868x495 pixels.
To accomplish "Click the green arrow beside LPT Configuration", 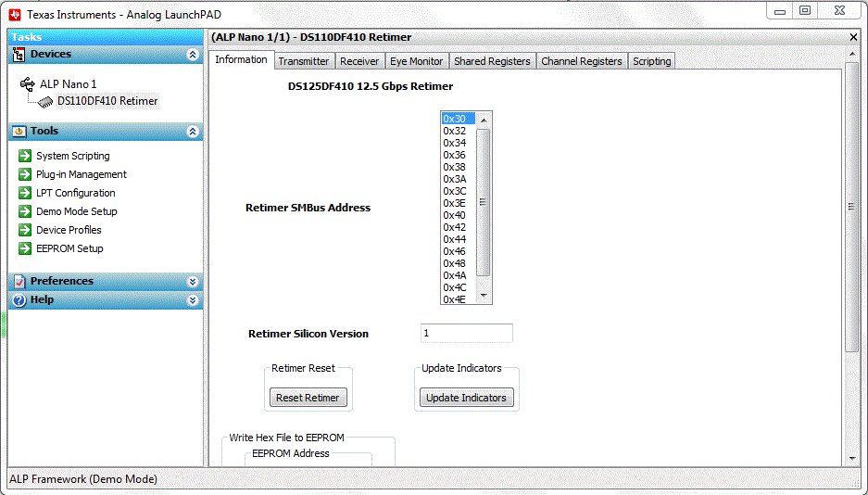I will [x=25, y=193].
